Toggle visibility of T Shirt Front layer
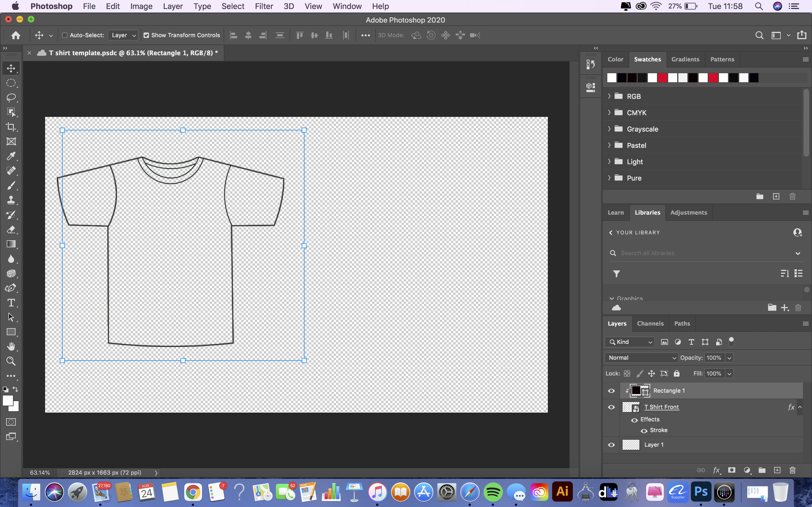The height and width of the screenshot is (507, 812). click(x=612, y=407)
